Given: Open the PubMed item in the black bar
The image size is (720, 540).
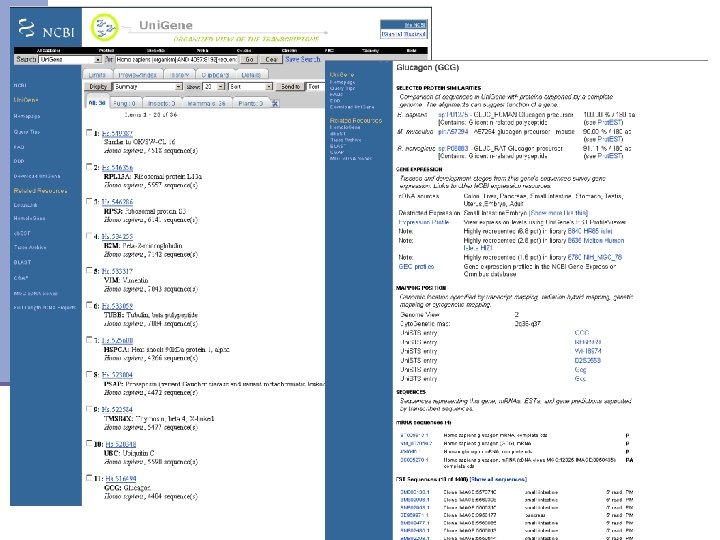Looking at the screenshot, I should pyautogui.click(x=107, y=51).
